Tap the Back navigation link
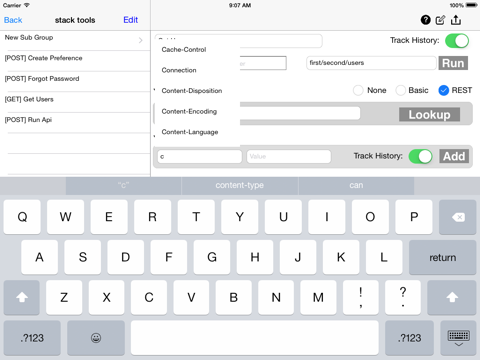This screenshot has width=480, height=360. click(x=13, y=20)
